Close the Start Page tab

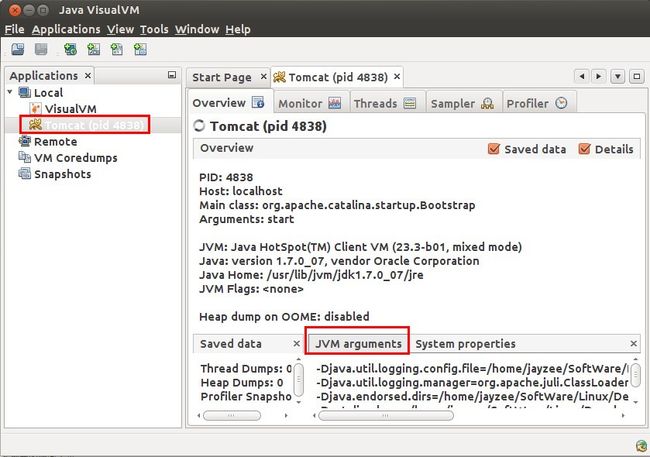tap(263, 77)
